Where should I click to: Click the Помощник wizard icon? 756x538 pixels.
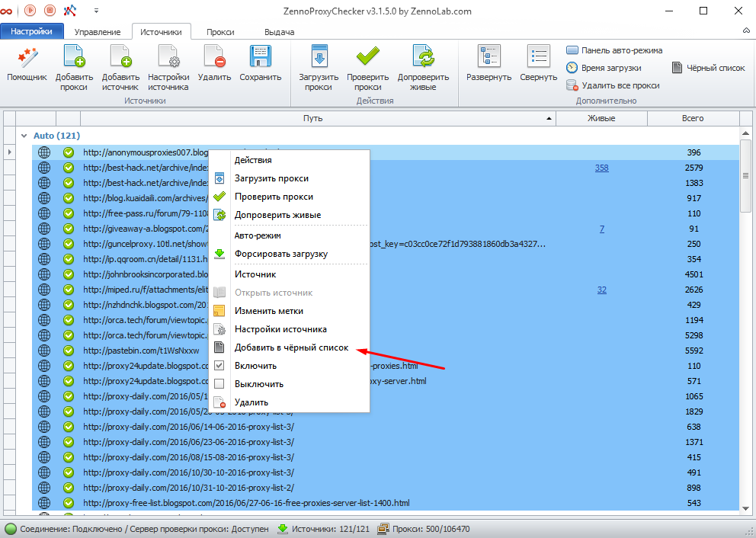point(27,58)
